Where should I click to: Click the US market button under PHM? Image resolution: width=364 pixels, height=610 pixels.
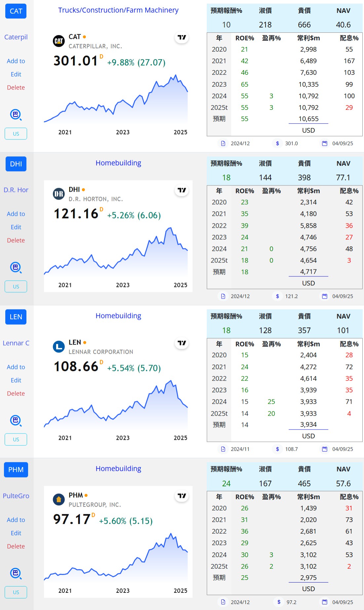tap(16, 592)
